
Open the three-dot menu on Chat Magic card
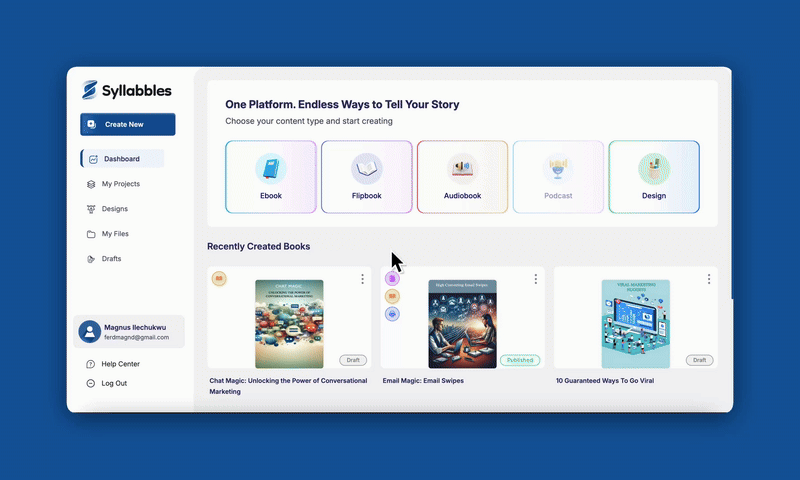[x=362, y=279]
